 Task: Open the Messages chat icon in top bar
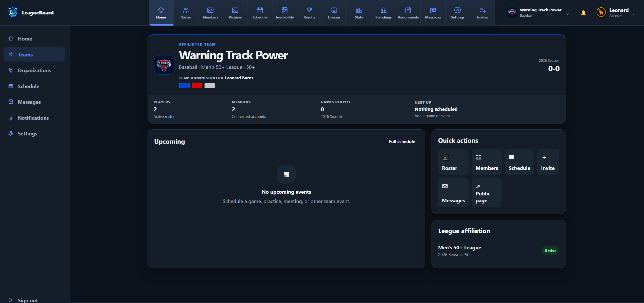433,10
